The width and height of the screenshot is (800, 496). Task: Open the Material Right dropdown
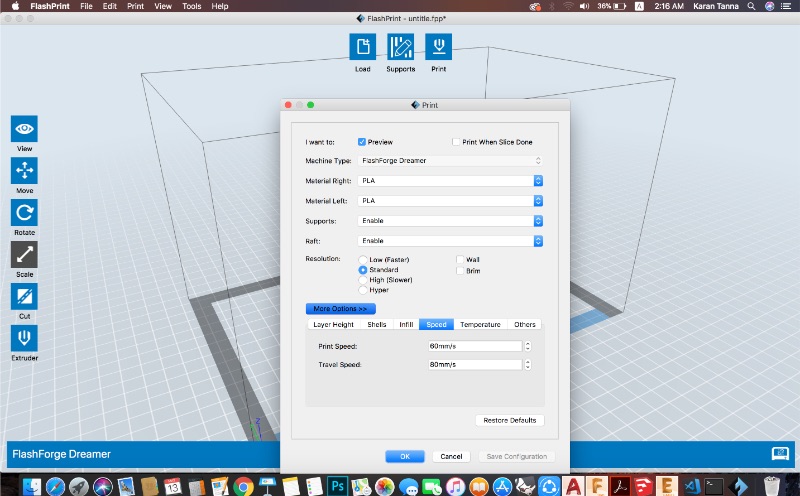coord(450,181)
